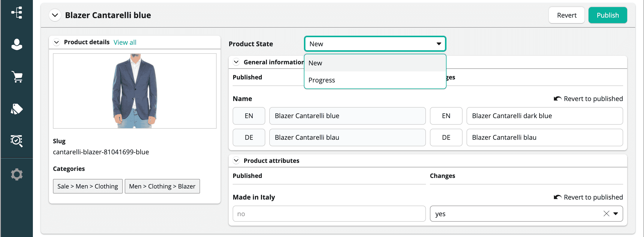Open the Customers sidebar icon
Screen dimensions: 644x237
click(17, 44)
